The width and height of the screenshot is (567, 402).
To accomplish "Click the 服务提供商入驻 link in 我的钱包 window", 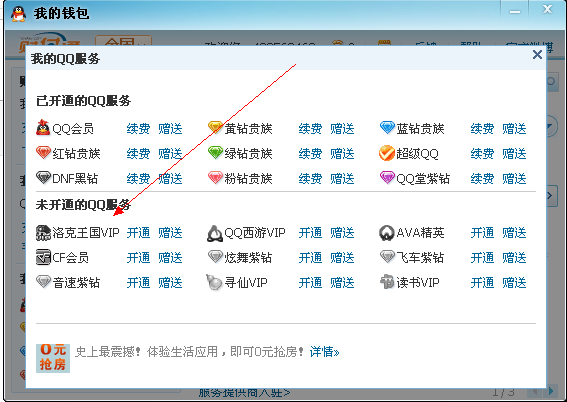I will click(244, 393).
